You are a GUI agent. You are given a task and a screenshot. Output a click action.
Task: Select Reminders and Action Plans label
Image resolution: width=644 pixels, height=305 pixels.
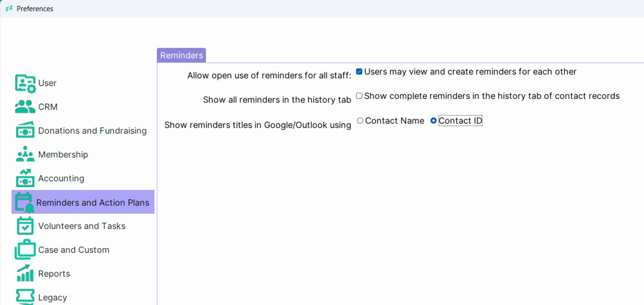coord(92,203)
